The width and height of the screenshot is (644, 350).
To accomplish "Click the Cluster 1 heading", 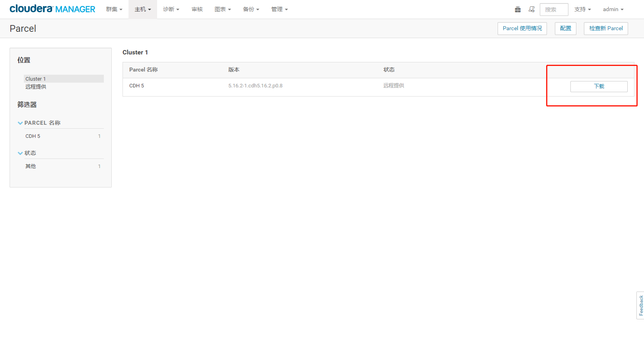I will (x=135, y=52).
